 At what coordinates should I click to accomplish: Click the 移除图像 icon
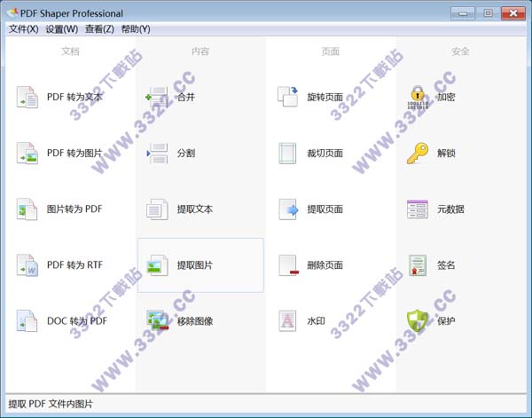(158, 320)
